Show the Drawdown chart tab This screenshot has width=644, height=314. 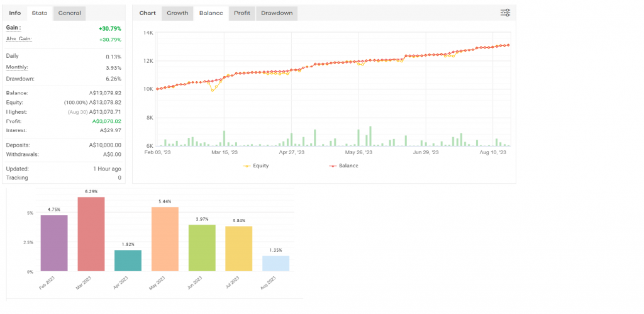277,13
